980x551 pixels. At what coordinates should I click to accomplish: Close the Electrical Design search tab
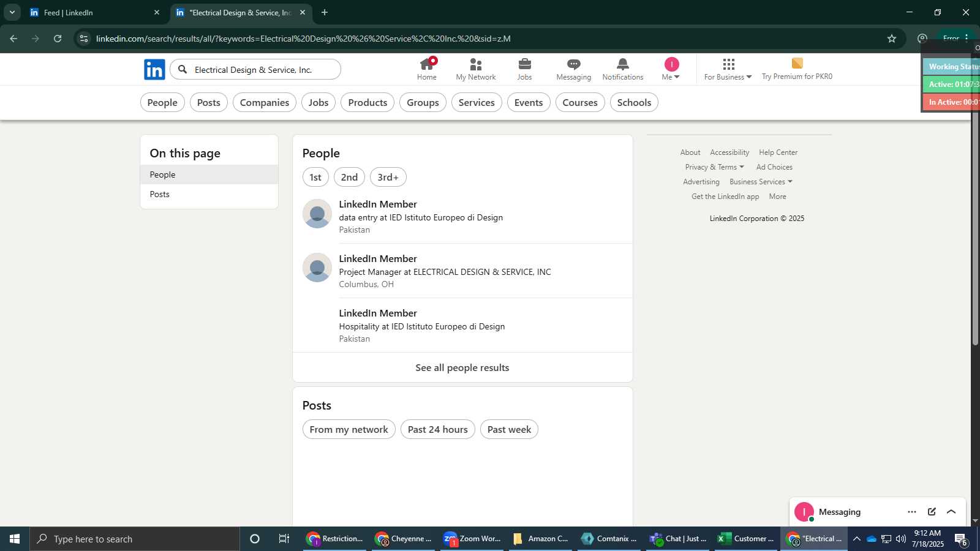(302, 12)
